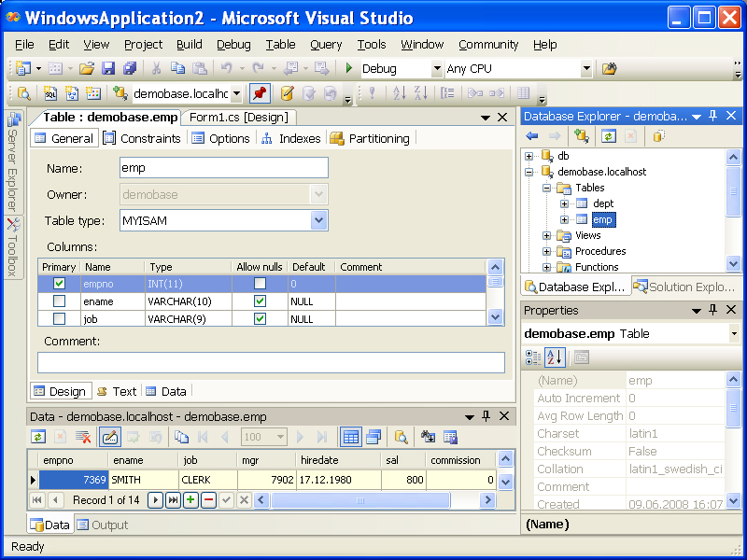
Task: Click the red pin icon in the toolbar
Action: click(x=260, y=93)
